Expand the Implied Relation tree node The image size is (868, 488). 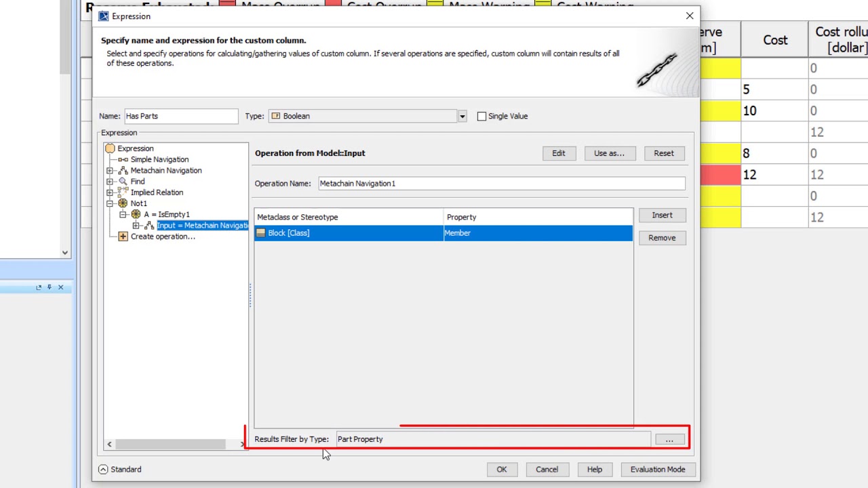coord(110,192)
